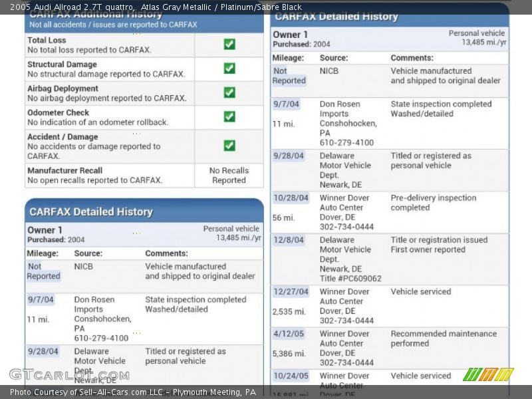Select the 'Airbag Deployment' heading
This screenshot has height=399, width=532.
pyautogui.click(x=63, y=88)
